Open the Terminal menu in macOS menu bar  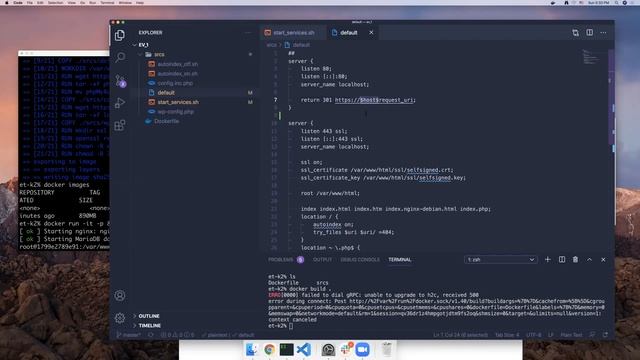click(x=107, y=3)
